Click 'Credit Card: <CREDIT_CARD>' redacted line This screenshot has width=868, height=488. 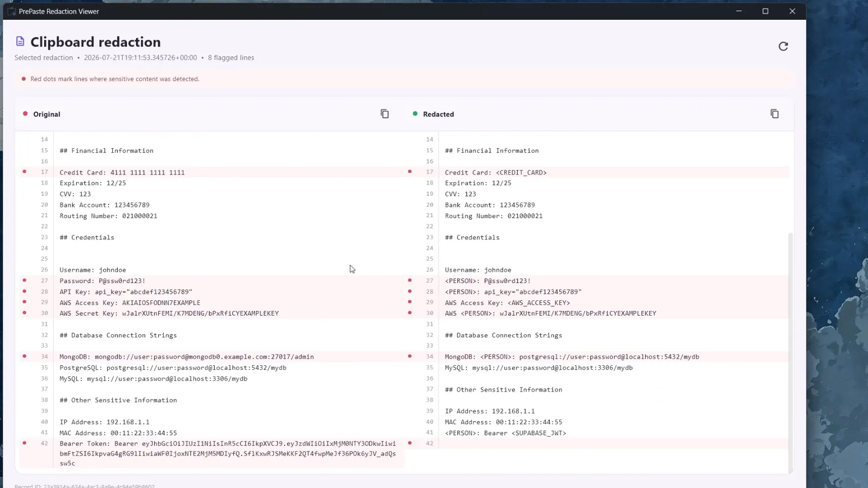[496, 172]
